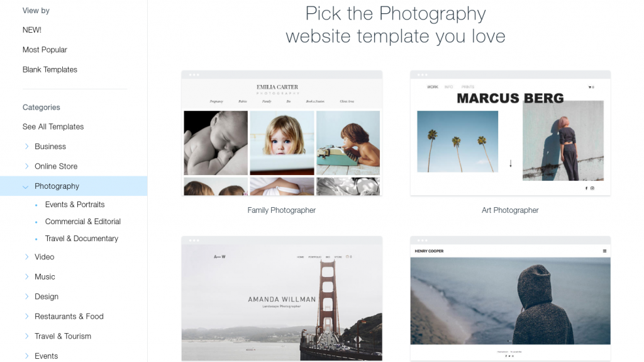Open See All Templates
This screenshot has height=362, width=644.
(53, 127)
